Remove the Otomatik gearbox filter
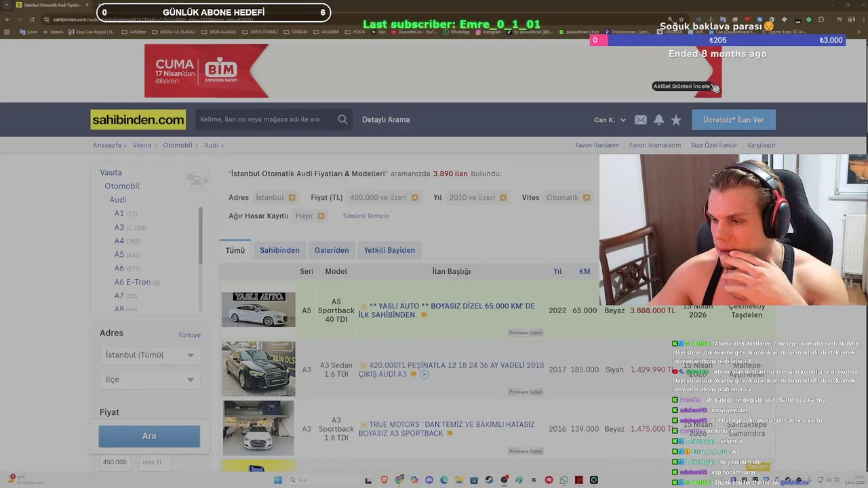 (x=587, y=197)
